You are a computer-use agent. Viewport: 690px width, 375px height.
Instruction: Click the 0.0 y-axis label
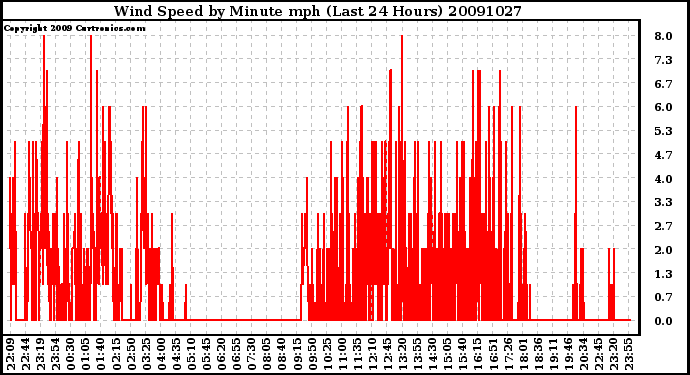tap(663, 321)
